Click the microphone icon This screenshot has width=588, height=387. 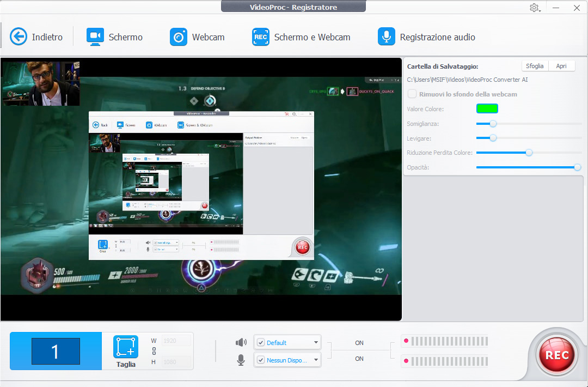coord(241,360)
